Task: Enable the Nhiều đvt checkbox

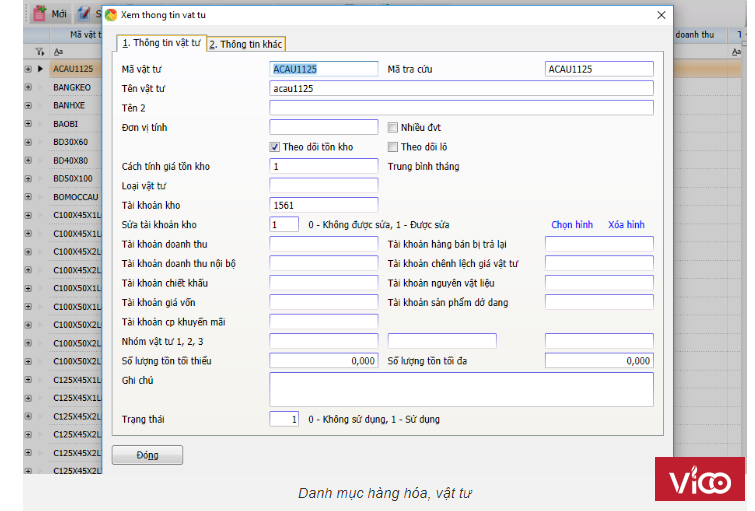Action: [x=393, y=128]
